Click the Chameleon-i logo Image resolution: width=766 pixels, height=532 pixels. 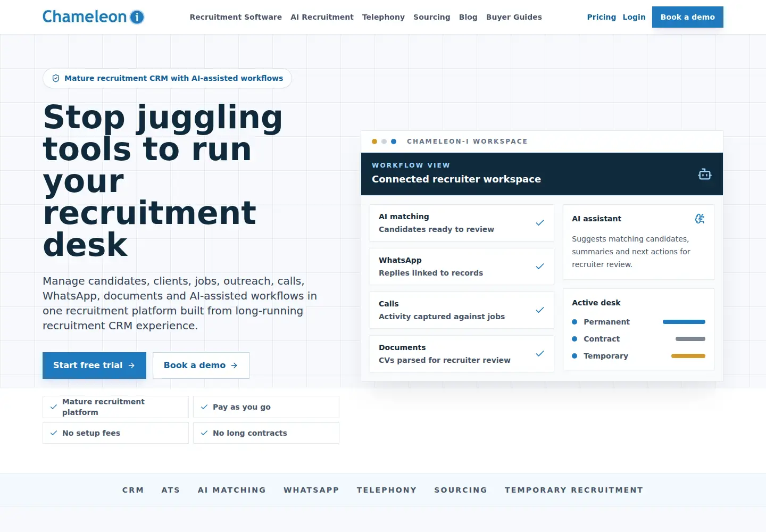tap(94, 17)
